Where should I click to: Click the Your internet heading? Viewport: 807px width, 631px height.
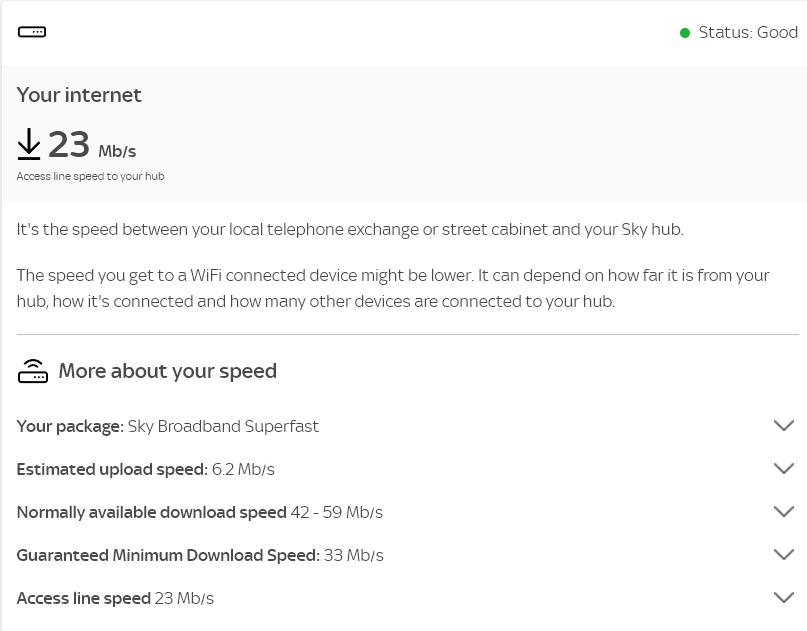pos(79,95)
